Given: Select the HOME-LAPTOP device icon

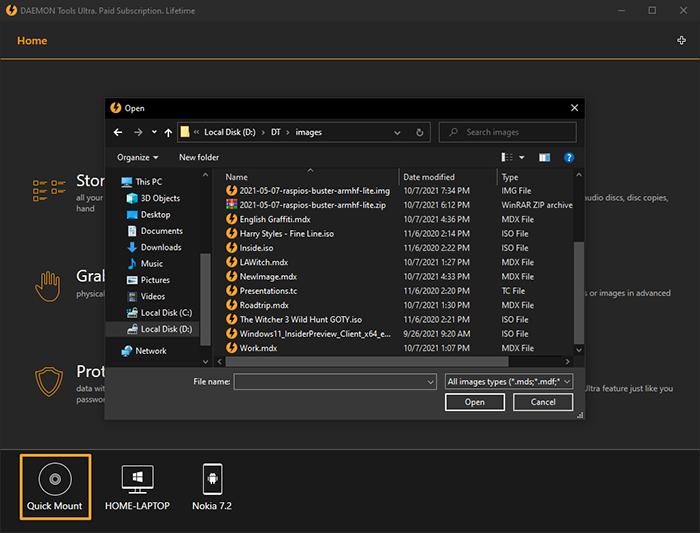Looking at the screenshot, I should [x=136, y=480].
